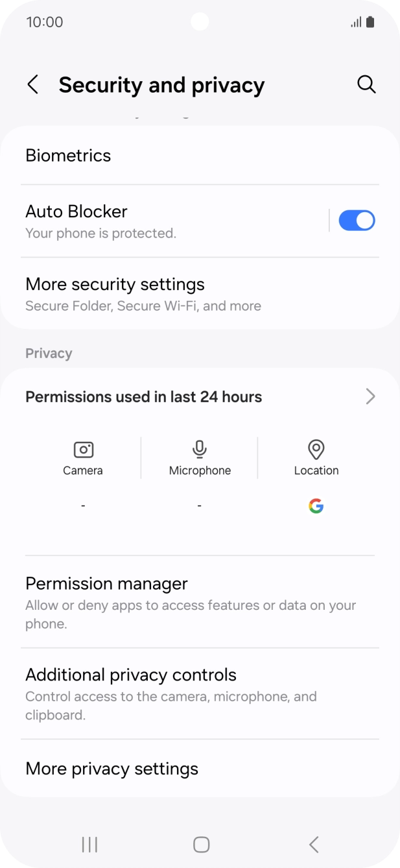Tap the Google app icon under Location
This screenshot has width=400, height=868.
tap(316, 506)
